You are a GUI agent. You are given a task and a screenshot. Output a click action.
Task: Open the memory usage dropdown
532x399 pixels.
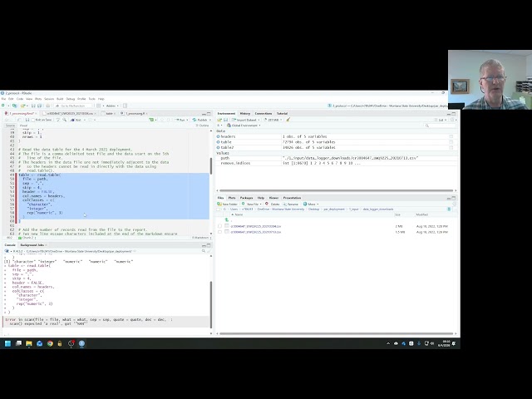[273, 120]
